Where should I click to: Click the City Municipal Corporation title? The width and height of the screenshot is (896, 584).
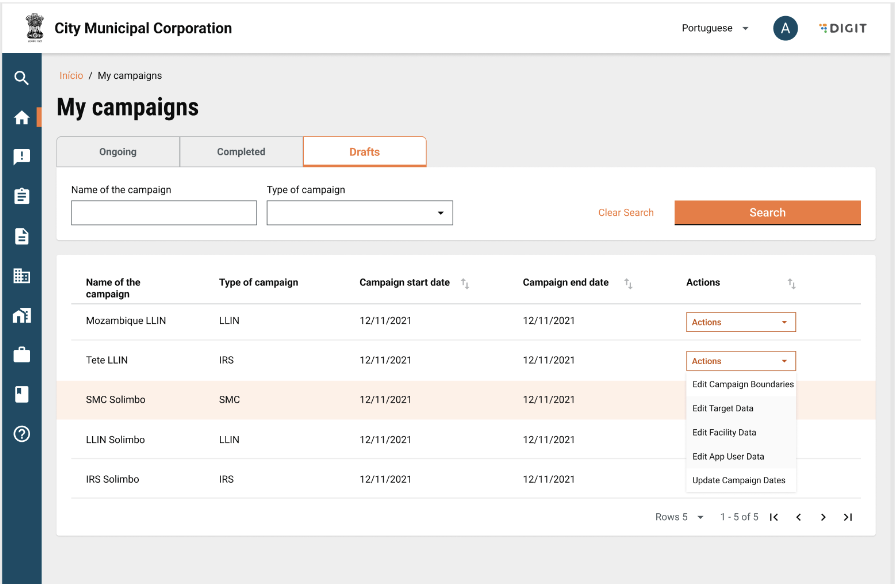[x=143, y=28]
